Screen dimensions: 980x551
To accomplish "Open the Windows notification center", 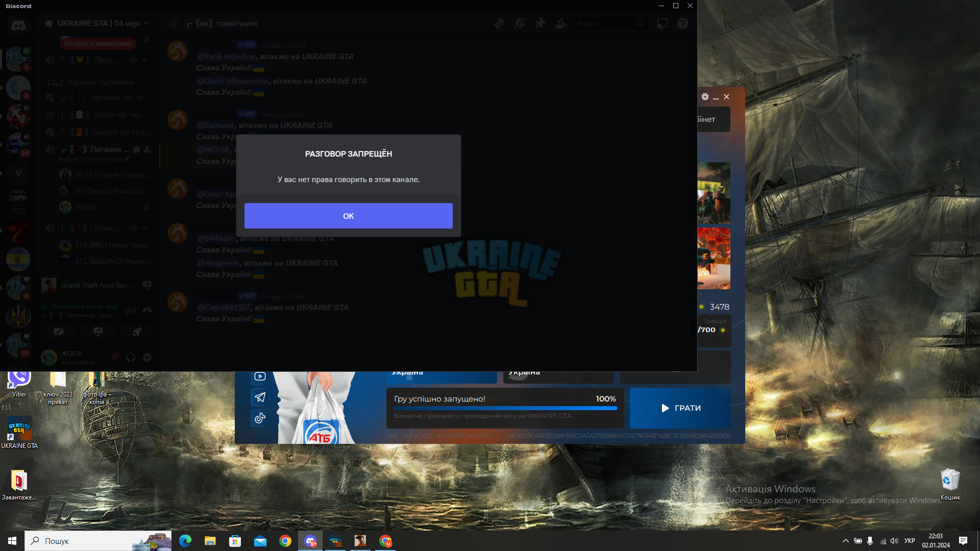I will click(963, 541).
